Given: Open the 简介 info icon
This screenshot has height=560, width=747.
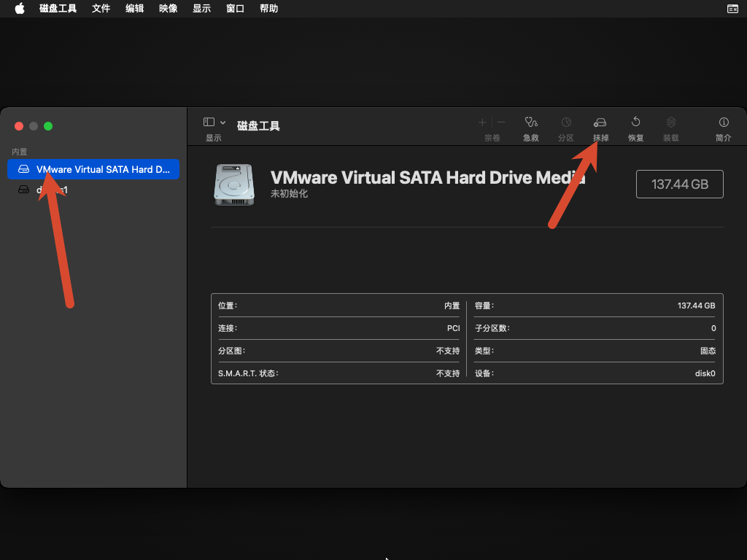Looking at the screenshot, I should coord(724,122).
